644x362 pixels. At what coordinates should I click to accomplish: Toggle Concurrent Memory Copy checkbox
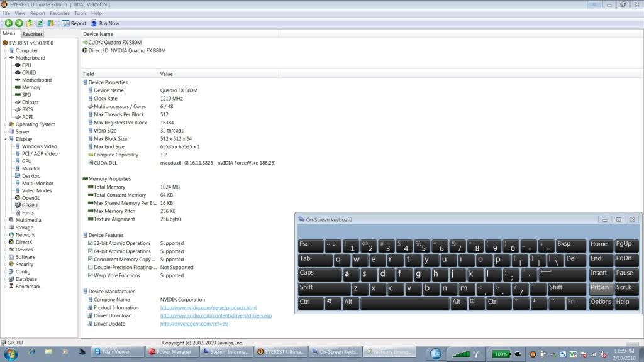tap(91, 259)
